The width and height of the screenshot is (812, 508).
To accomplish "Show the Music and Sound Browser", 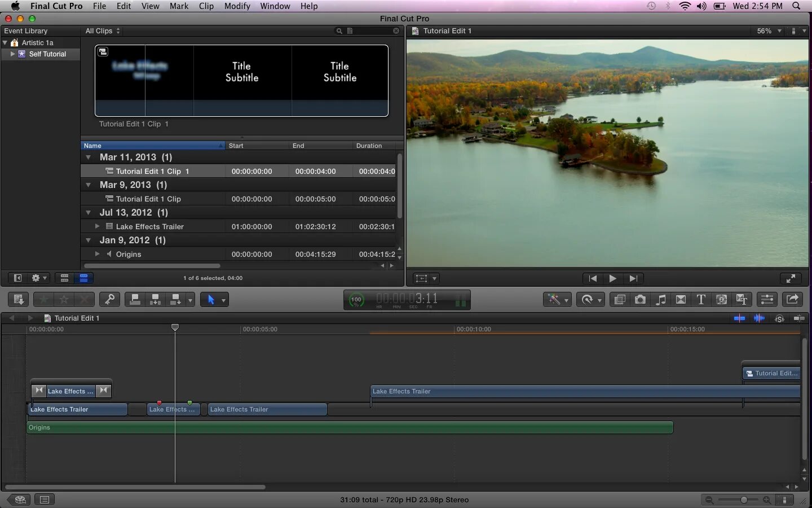I will 660,300.
